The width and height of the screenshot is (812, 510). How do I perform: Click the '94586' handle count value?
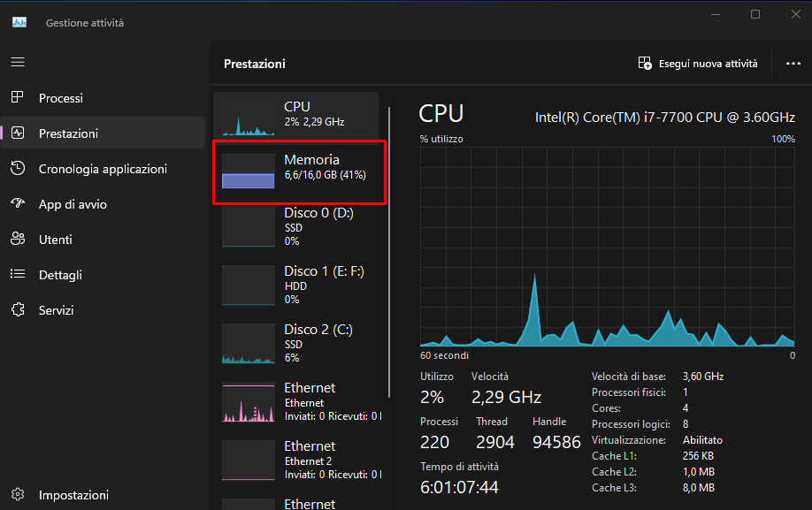pos(556,442)
